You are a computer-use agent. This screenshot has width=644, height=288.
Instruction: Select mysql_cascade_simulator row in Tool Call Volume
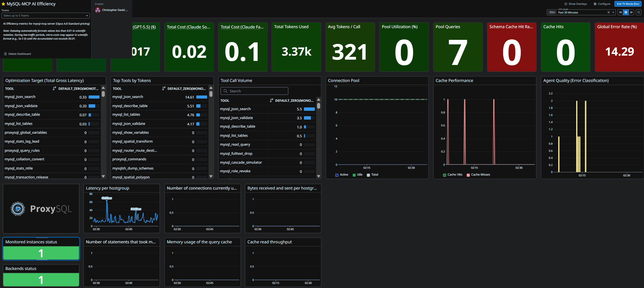point(267,162)
